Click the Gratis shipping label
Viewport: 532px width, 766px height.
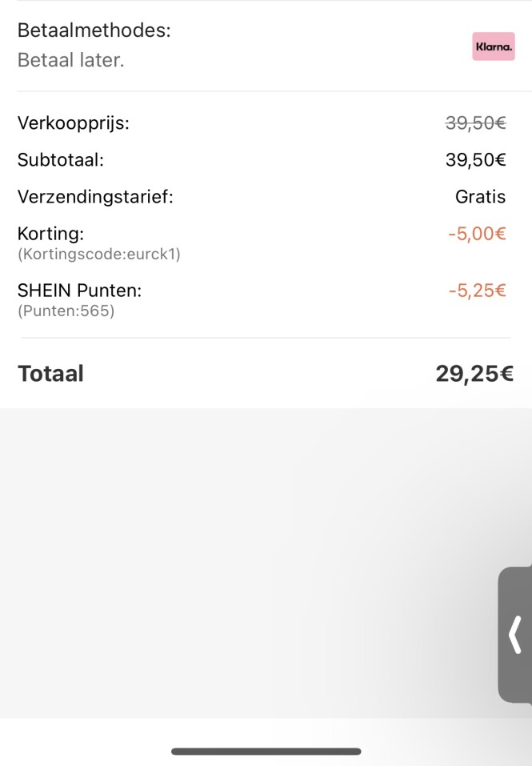coord(485,197)
